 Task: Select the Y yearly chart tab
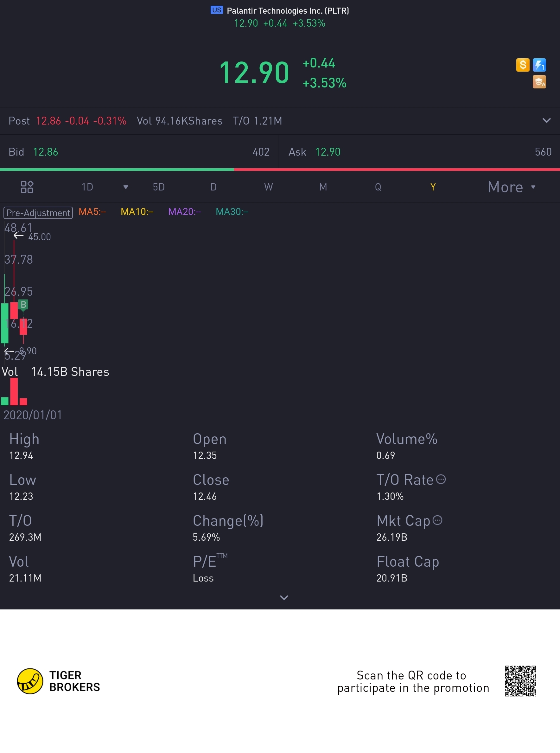click(433, 187)
